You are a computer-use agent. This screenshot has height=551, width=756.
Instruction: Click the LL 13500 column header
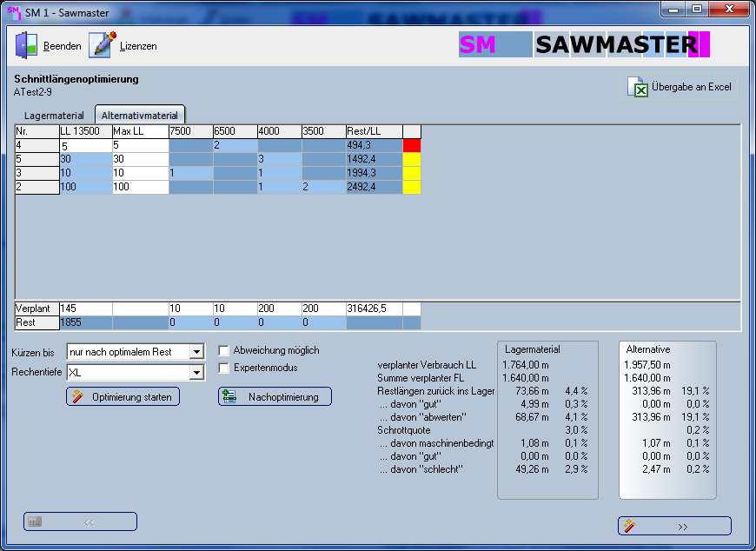[85, 131]
